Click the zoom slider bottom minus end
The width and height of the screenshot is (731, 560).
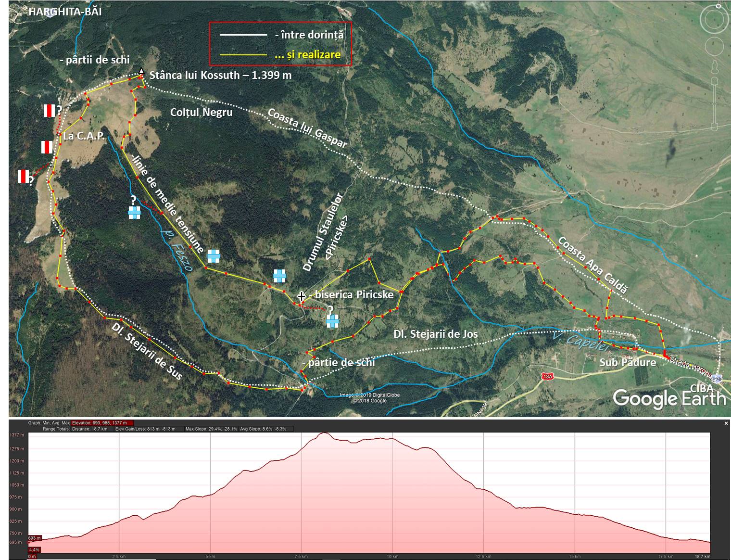point(715,127)
